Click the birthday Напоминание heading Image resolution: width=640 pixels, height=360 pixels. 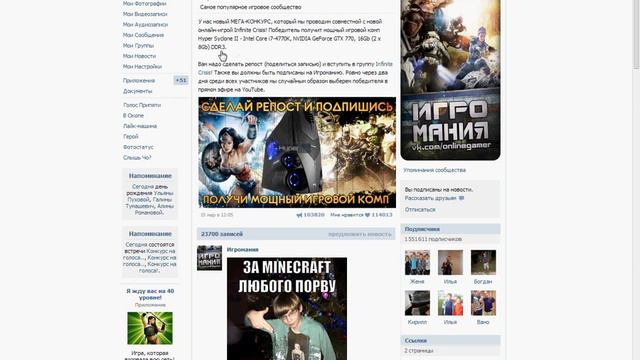(150, 176)
